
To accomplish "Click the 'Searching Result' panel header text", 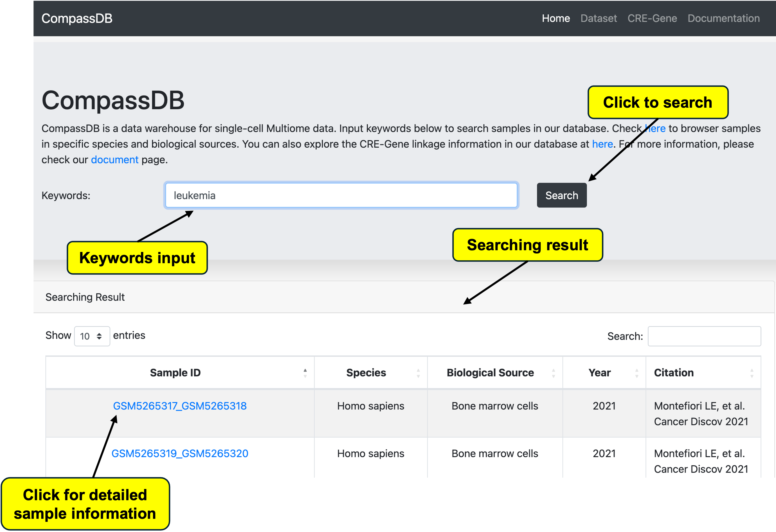I will point(85,297).
